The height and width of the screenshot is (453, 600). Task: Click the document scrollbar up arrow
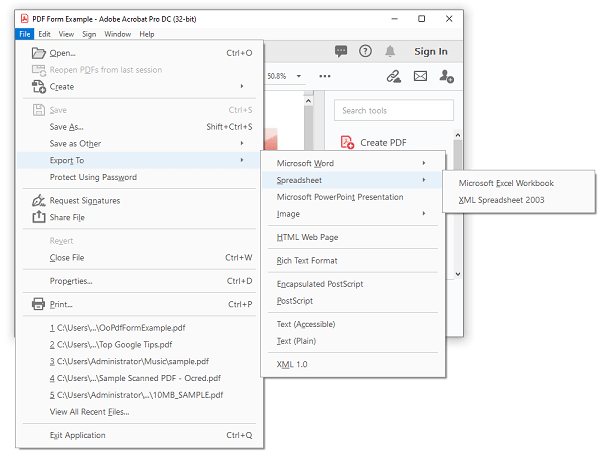308,101
